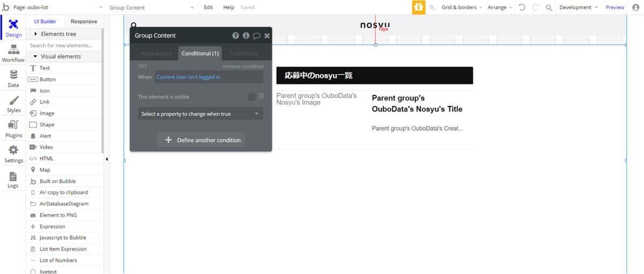Open the Group Content element selector dropdown

(x=152, y=8)
